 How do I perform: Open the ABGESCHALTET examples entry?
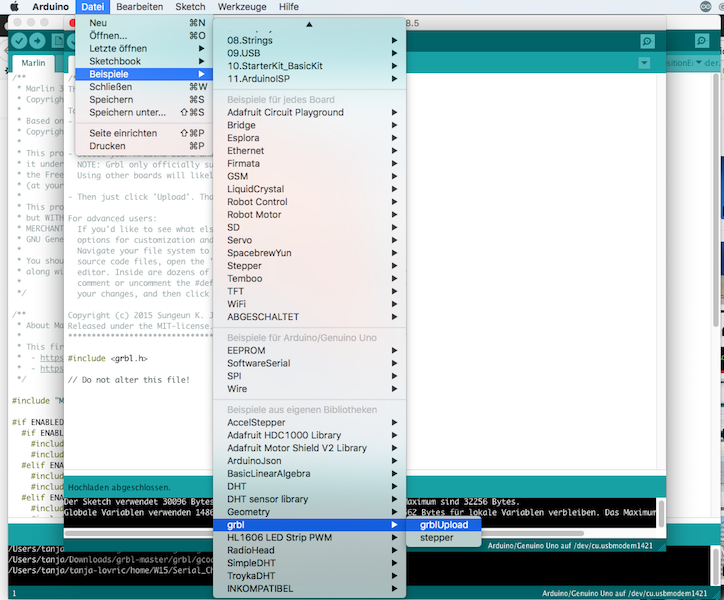pyautogui.click(x=309, y=317)
